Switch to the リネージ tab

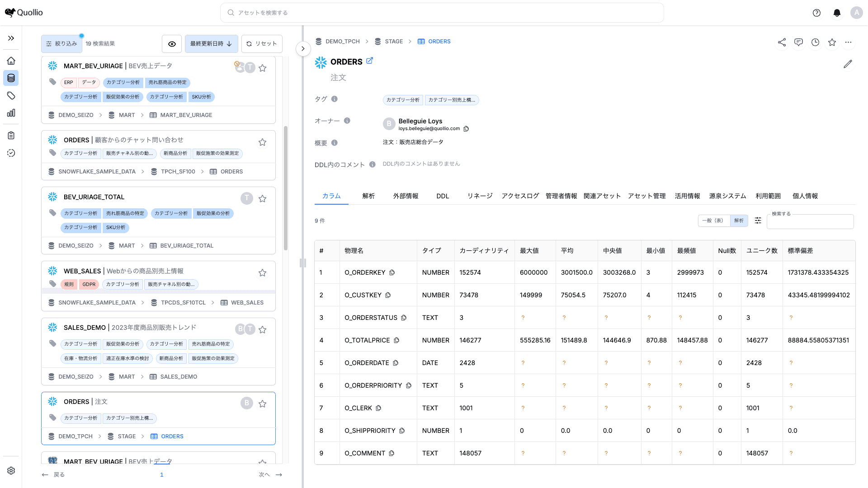480,196
